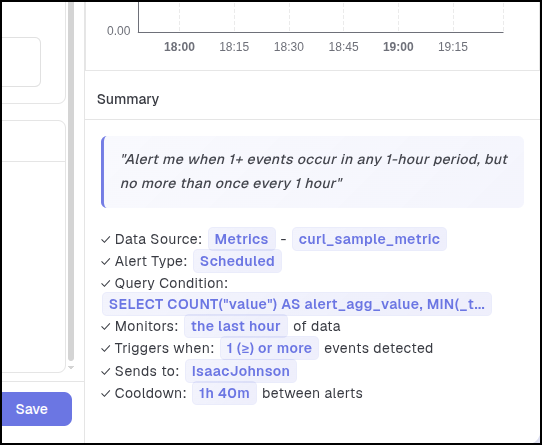542x445 pixels.
Task: Click the Summary section header
Action: coord(128,99)
